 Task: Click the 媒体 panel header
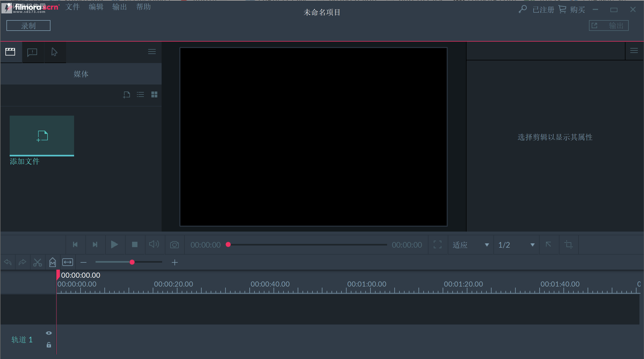pyautogui.click(x=81, y=74)
